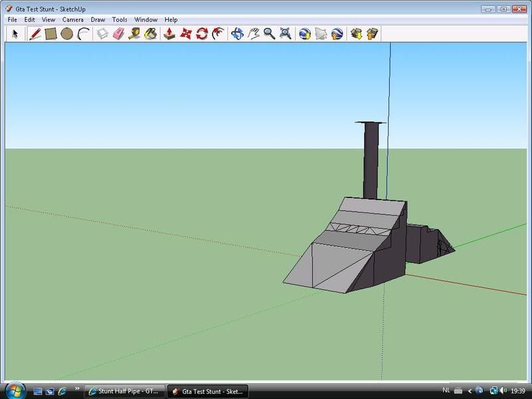The height and width of the screenshot is (399, 532).
Task: Open the File menu
Action: pos(12,20)
